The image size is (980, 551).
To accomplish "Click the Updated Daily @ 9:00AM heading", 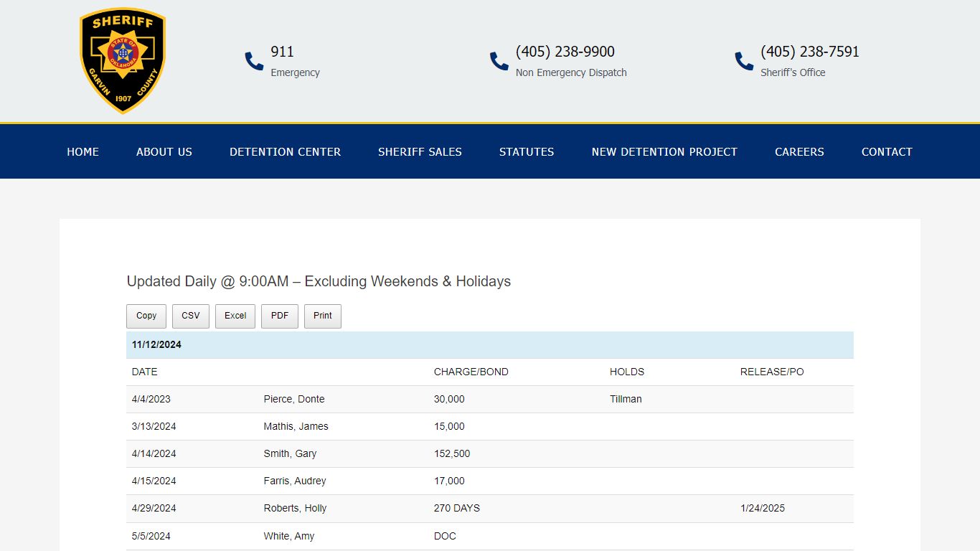I will 319,282.
